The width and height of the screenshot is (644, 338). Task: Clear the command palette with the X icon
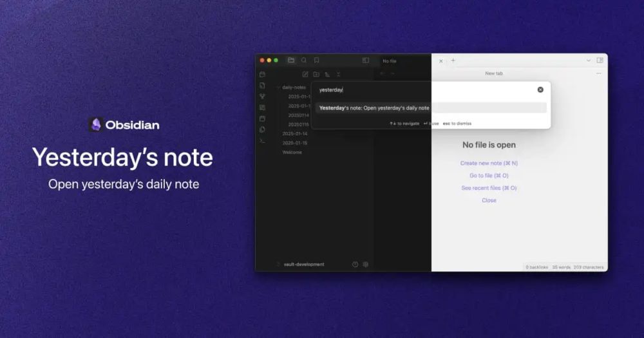540,89
